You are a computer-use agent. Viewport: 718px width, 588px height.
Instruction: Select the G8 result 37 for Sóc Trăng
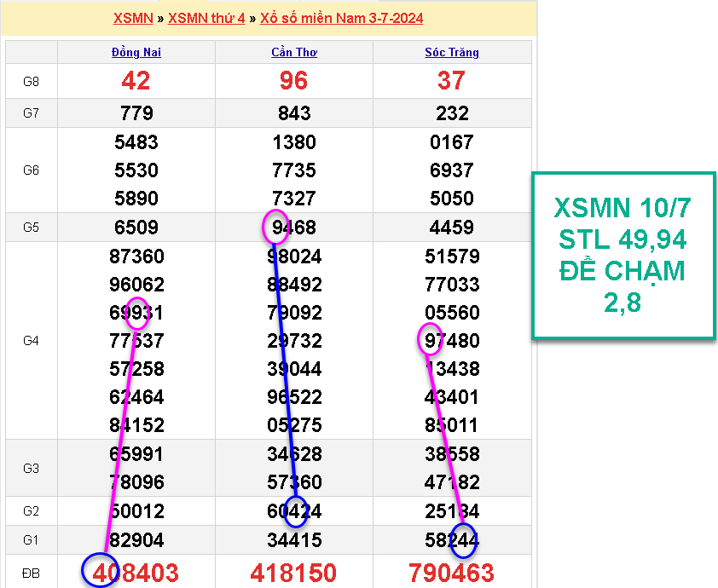click(452, 81)
